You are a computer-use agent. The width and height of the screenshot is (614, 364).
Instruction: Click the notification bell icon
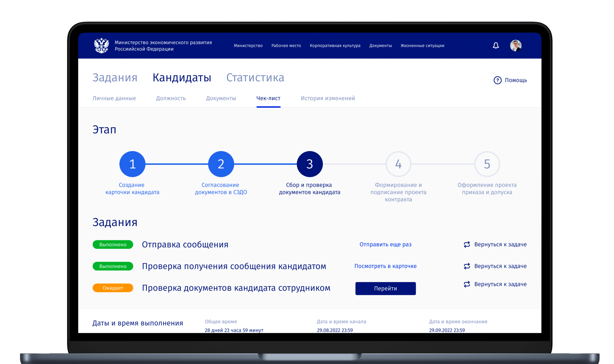(496, 45)
